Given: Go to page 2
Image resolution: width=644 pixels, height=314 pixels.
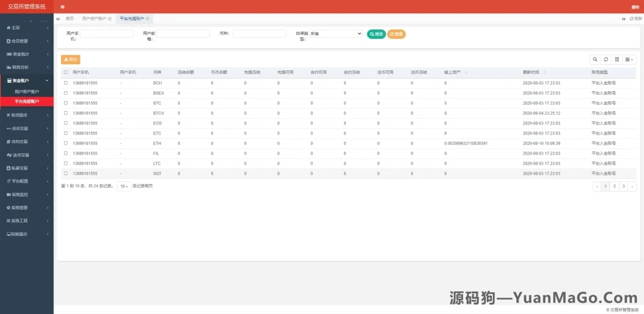Looking at the screenshot, I should click(x=614, y=187).
